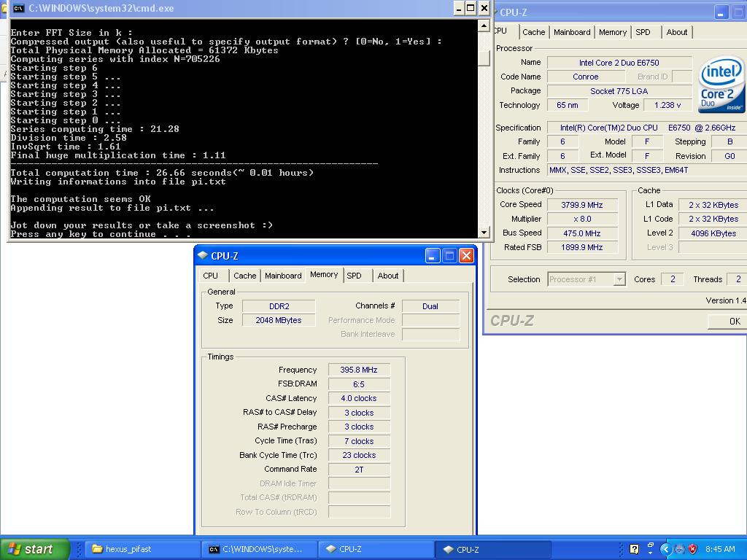Click the memory Type field DDR2
This screenshot has height=560, width=747.
(x=279, y=306)
